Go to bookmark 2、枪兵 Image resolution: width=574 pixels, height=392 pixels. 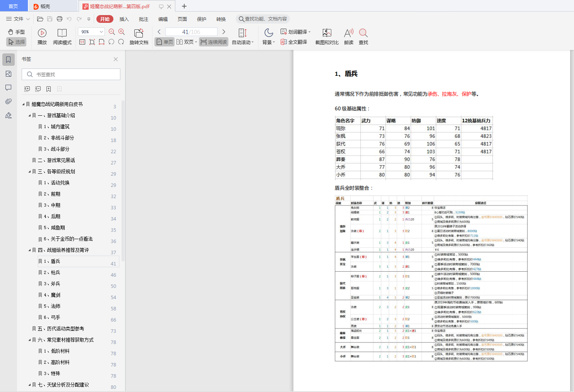[52, 272]
